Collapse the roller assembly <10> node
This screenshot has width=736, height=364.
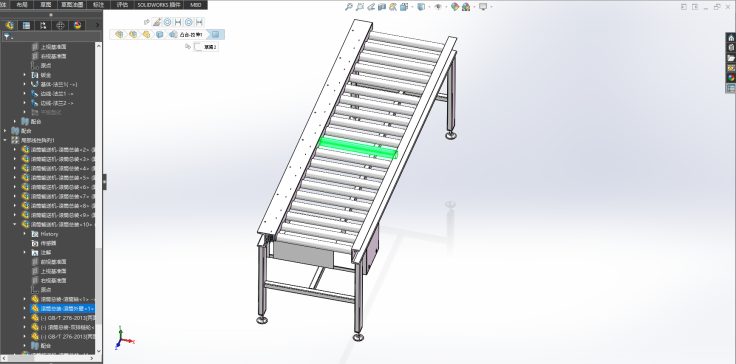coord(15,224)
